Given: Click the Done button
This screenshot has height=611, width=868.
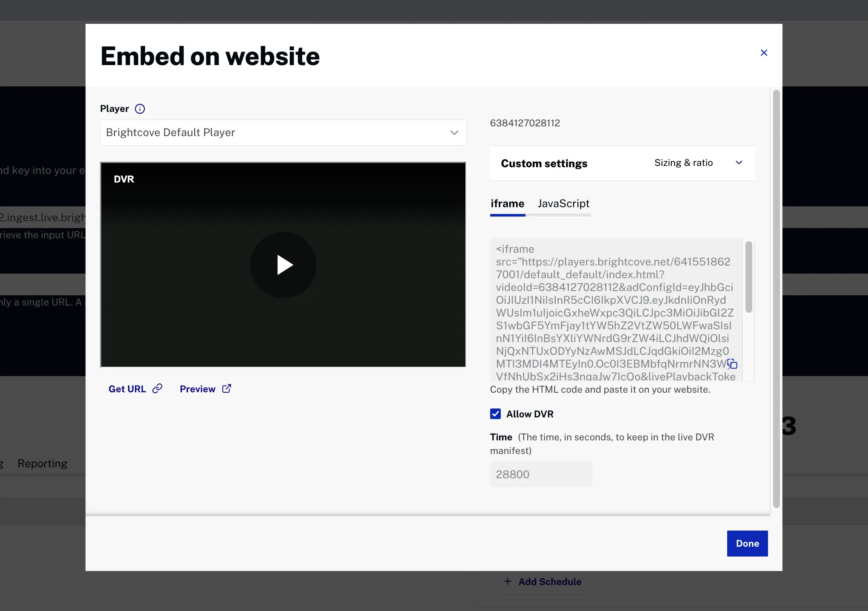Looking at the screenshot, I should [x=747, y=543].
